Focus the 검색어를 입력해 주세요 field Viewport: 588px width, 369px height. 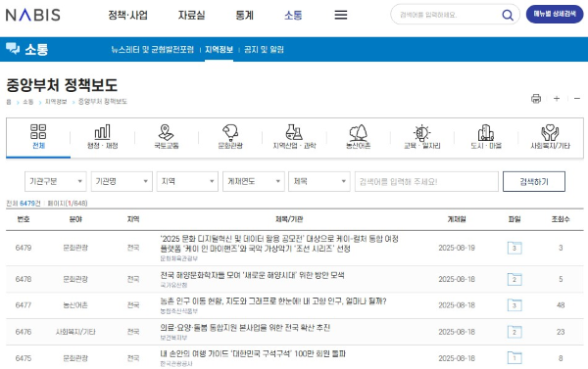(426, 182)
